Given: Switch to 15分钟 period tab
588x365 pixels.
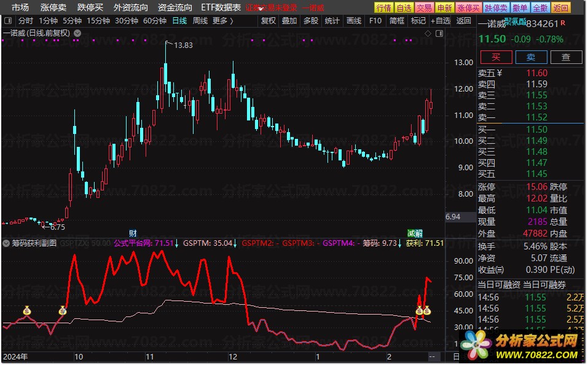Looking at the screenshot, I should 98,21.
